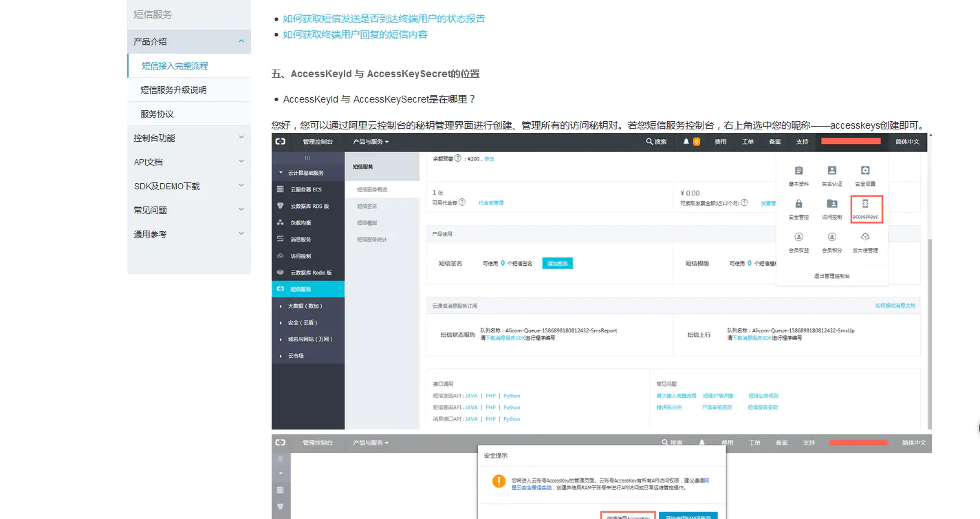
Task: Expand 安全（云盾） in console sidebar
Action: [308, 323]
